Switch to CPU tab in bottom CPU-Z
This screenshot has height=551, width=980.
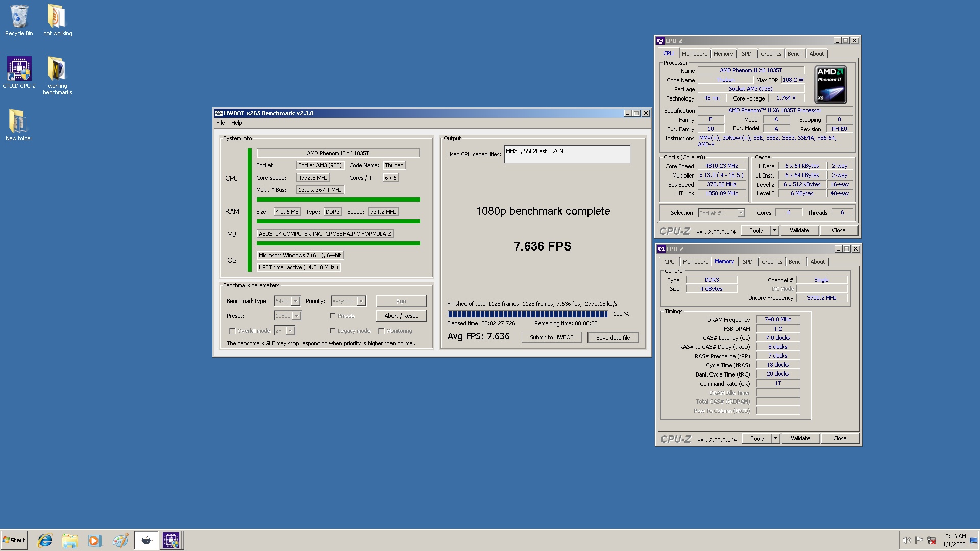click(x=669, y=262)
